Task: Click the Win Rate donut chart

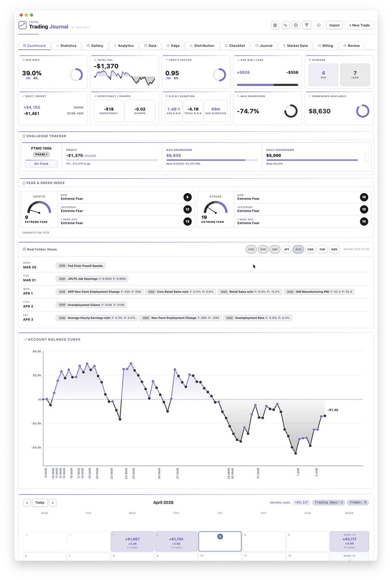Action: [x=76, y=74]
